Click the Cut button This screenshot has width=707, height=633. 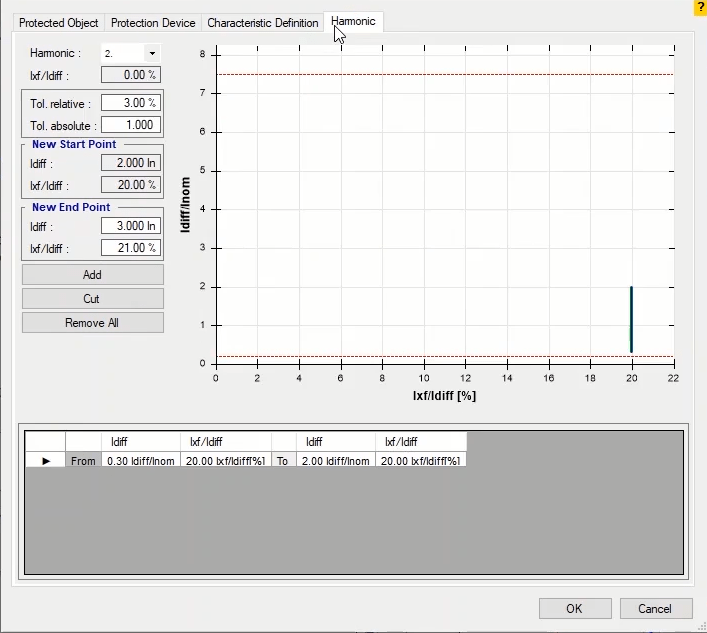(92, 299)
